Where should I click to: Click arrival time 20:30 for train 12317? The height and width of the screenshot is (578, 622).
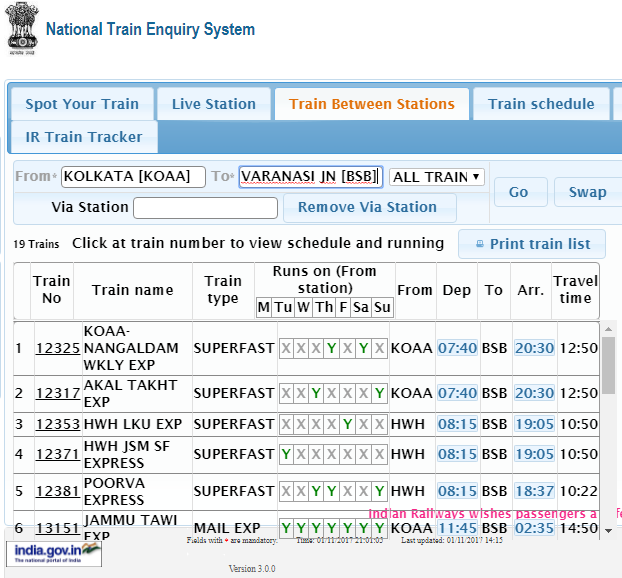coord(534,394)
